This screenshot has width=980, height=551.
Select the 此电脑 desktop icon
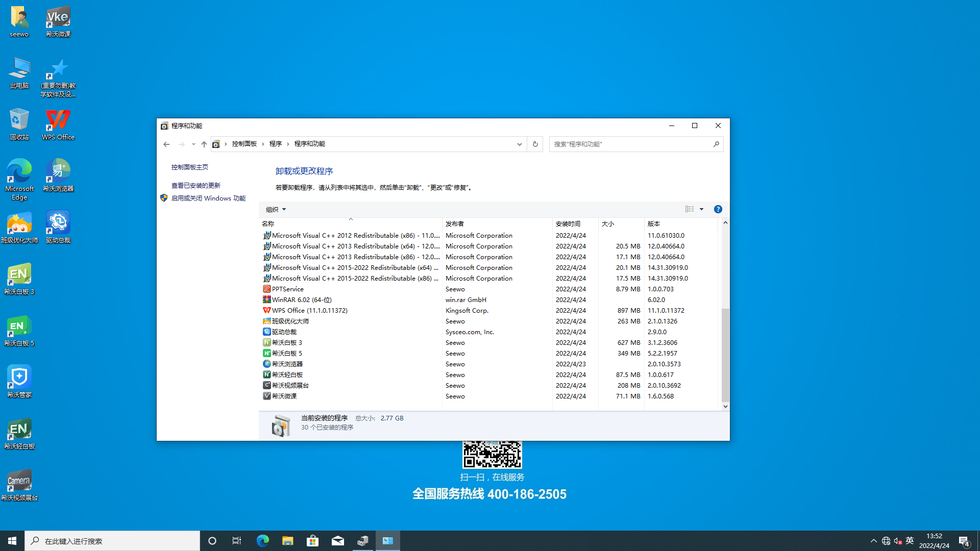pos(19,73)
